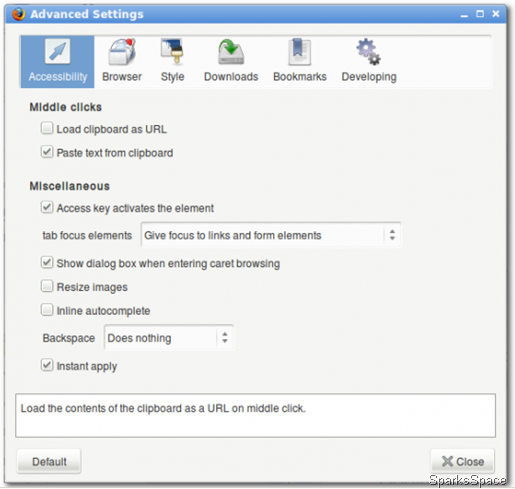Open the Bookmarks ribbon icon
Viewport: 515px width, 489px height.
(x=300, y=52)
